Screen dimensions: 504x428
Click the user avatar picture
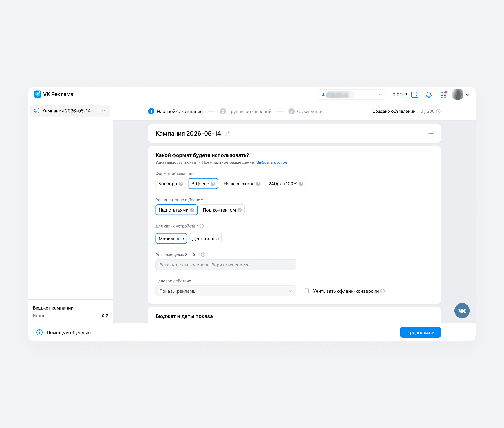[457, 94]
